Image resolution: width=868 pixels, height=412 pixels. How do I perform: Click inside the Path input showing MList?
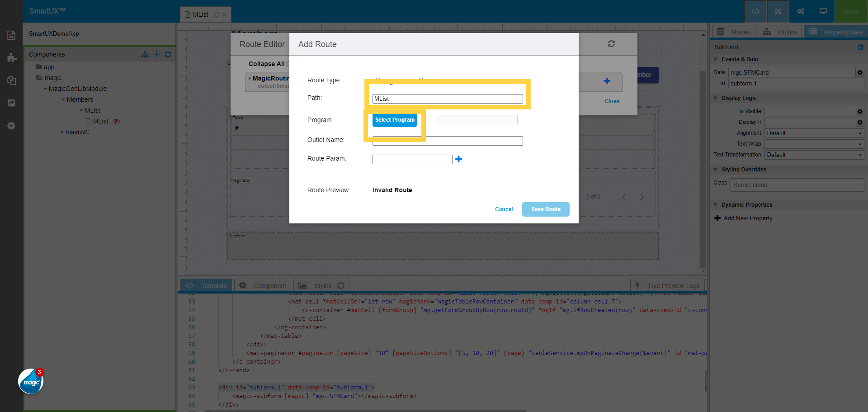(x=447, y=99)
